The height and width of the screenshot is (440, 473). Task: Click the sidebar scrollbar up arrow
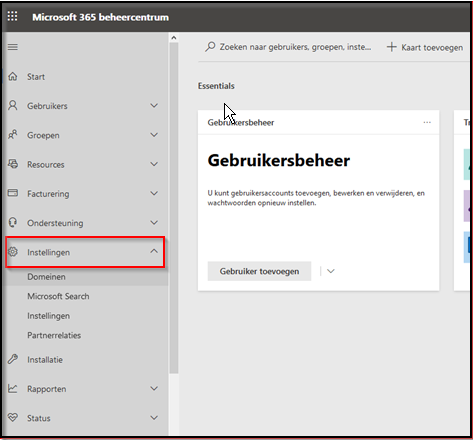point(174,38)
